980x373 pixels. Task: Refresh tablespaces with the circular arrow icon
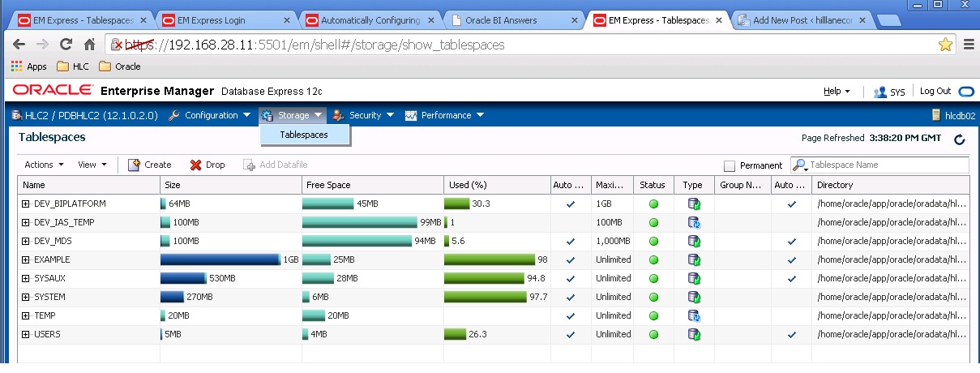coord(960,139)
